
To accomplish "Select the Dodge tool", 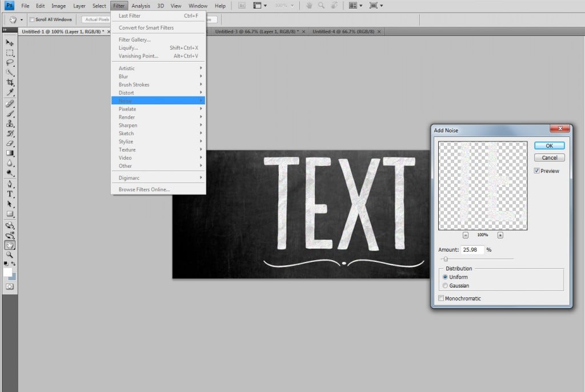I will (10, 173).
